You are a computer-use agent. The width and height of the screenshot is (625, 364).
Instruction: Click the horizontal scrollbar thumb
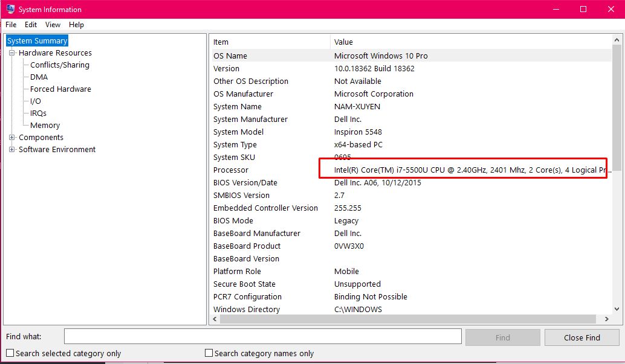pyautogui.click(x=408, y=319)
